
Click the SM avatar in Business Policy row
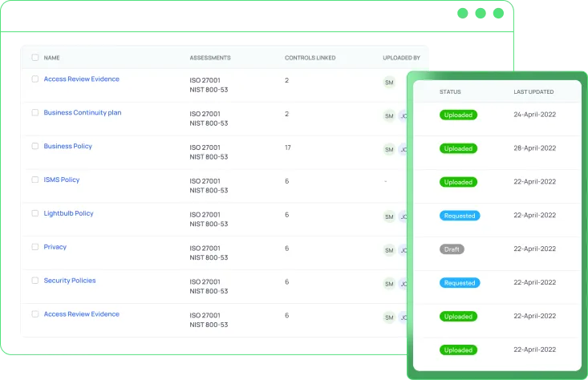pyautogui.click(x=389, y=149)
